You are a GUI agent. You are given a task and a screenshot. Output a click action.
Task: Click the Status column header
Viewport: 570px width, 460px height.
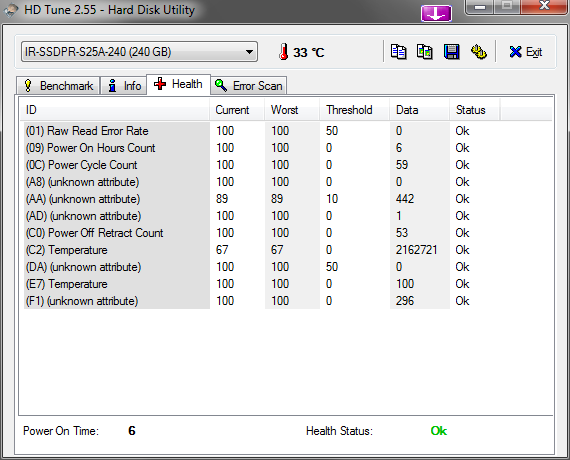coord(475,110)
